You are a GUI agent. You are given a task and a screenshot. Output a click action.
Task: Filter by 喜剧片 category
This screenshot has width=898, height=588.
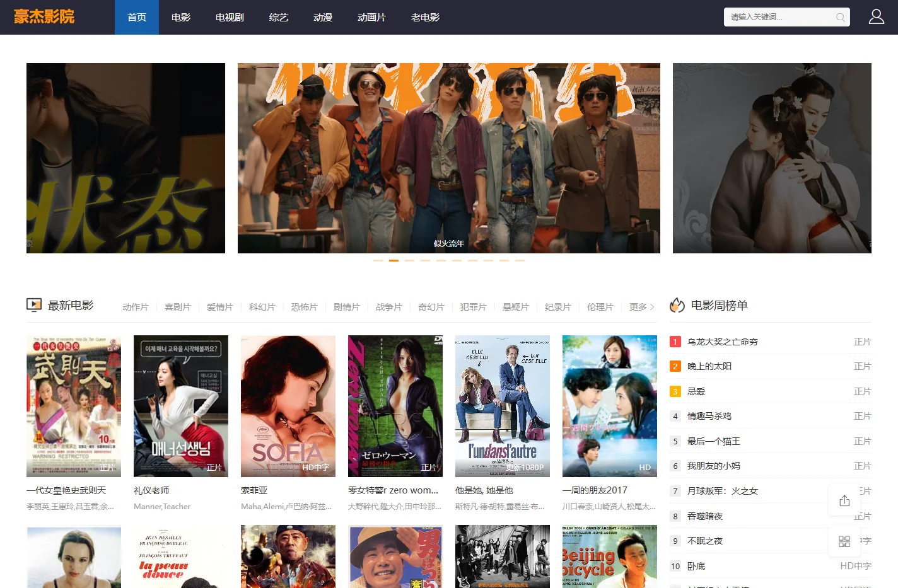pos(178,307)
